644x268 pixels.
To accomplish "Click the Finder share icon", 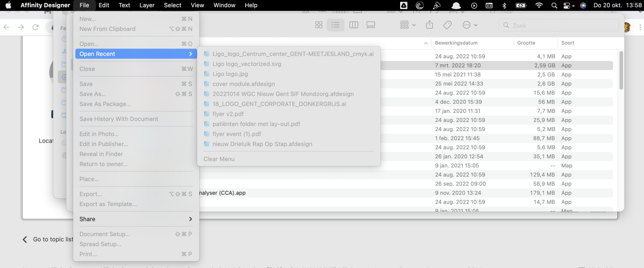I will [x=429, y=25].
